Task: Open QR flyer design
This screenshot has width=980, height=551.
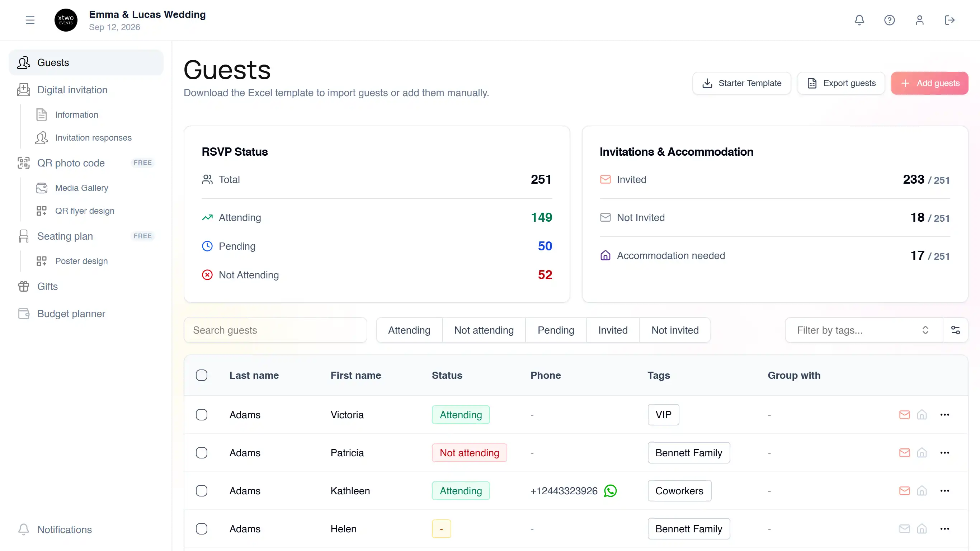Action: click(84, 211)
